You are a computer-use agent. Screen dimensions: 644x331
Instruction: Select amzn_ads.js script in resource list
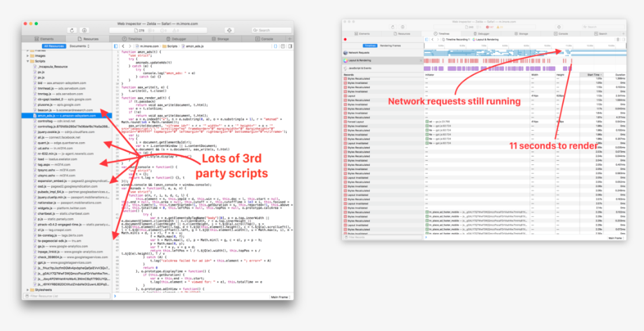pyautogui.click(x=66, y=115)
